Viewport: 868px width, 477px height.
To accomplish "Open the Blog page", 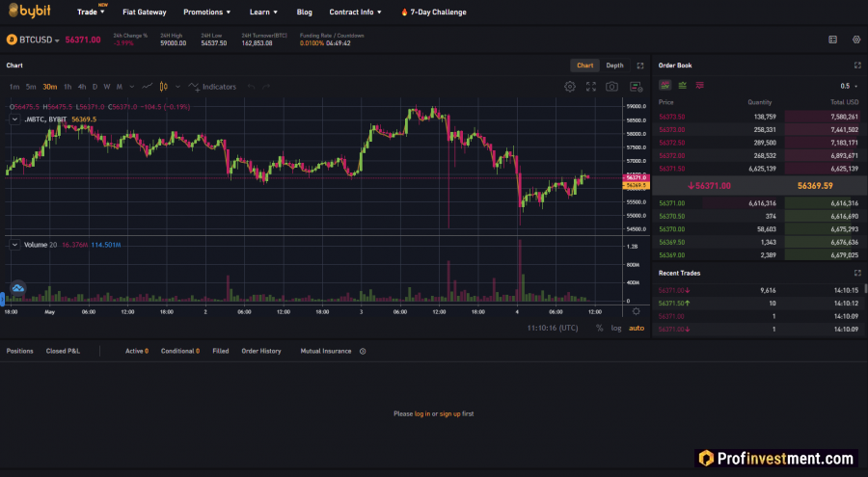I will 305,12.
